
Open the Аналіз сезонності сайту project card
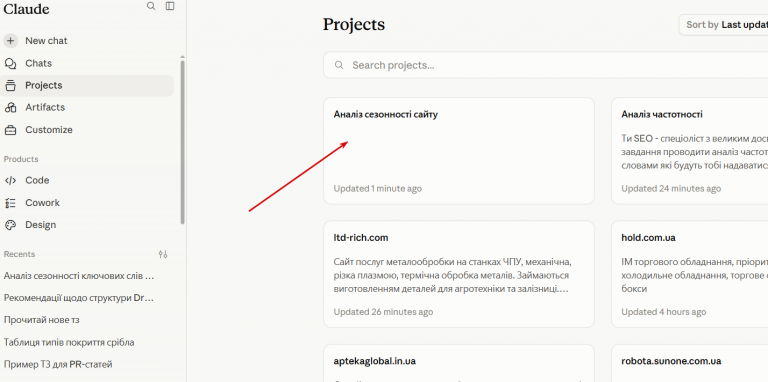[x=459, y=151]
